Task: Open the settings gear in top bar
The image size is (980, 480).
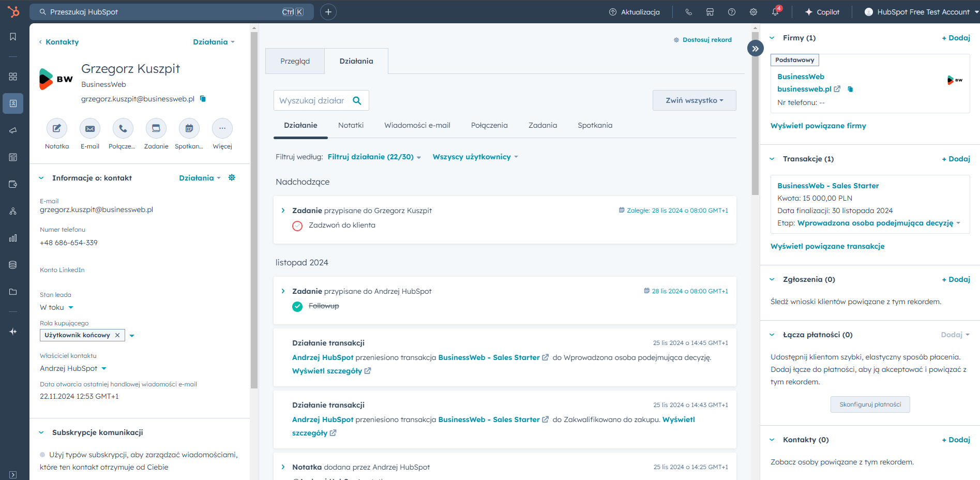Action: [x=753, y=12]
